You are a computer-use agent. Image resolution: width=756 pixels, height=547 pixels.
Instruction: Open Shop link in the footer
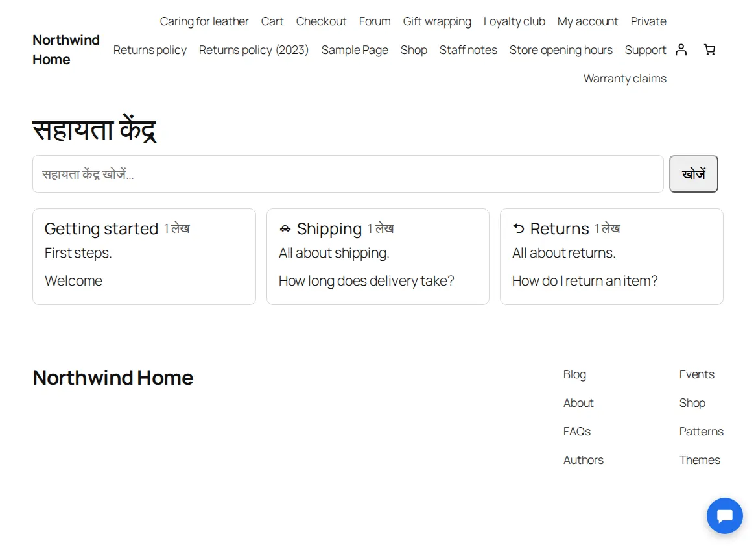click(x=692, y=403)
